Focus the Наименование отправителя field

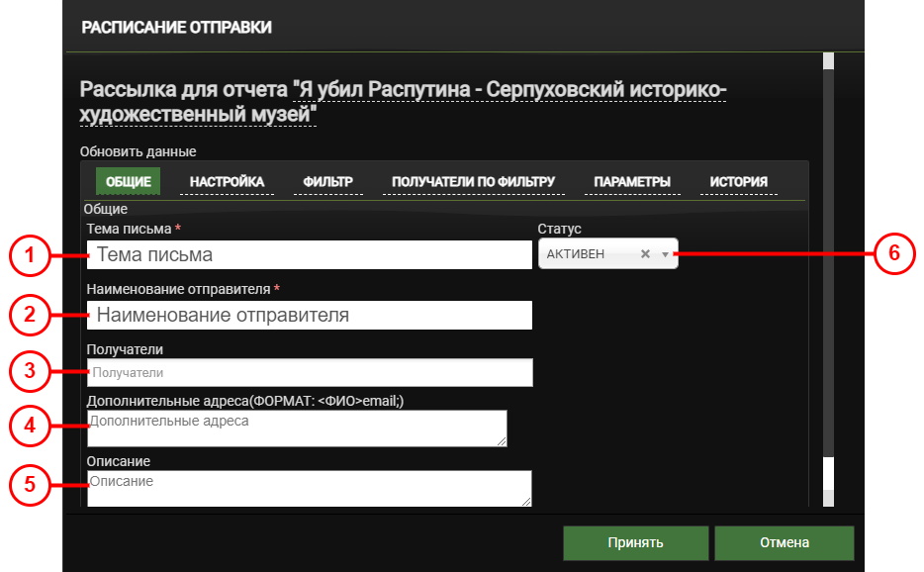309,316
